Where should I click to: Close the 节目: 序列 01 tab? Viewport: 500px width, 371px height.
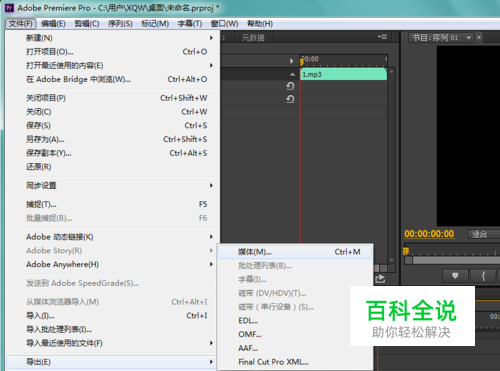[x=479, y=37]
